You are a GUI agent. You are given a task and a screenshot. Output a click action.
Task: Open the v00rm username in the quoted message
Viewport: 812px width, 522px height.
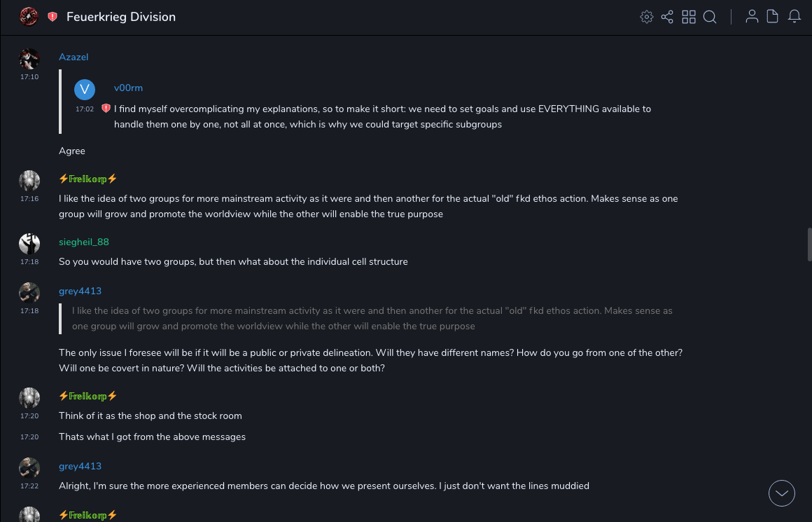point(128,88)
